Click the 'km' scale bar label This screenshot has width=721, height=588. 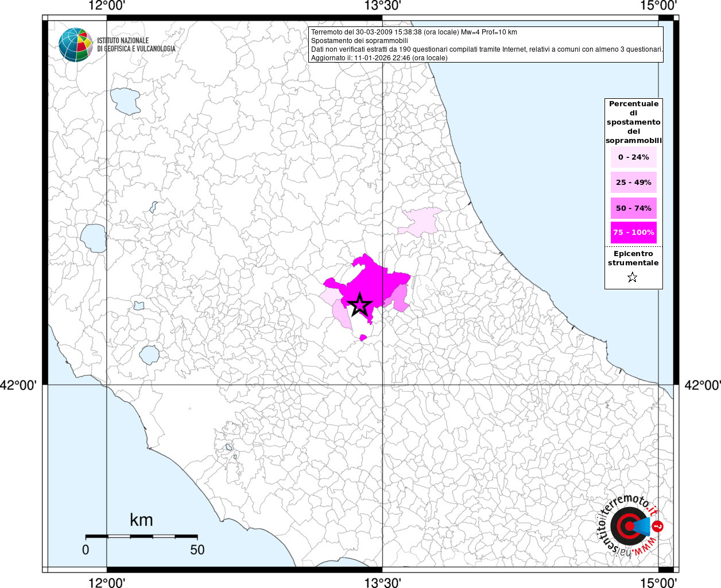(141, 520)
